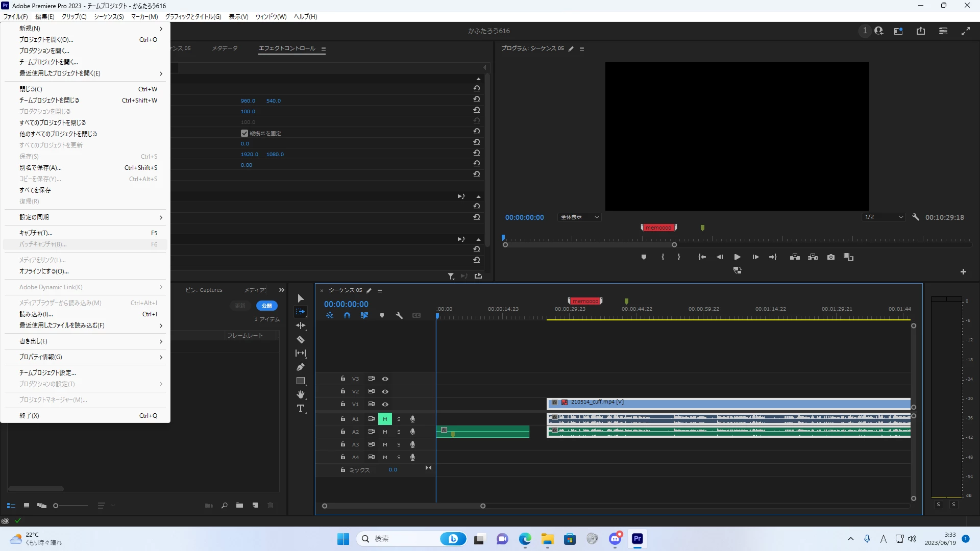Screen dimensions: 980x551
Task: Select the Hand tool
Action: (x=301, y=394)
